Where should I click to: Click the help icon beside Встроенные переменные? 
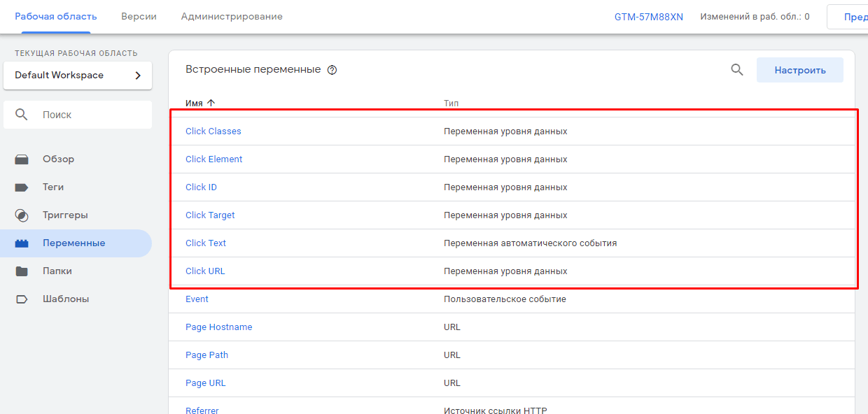tap(332, 70)
